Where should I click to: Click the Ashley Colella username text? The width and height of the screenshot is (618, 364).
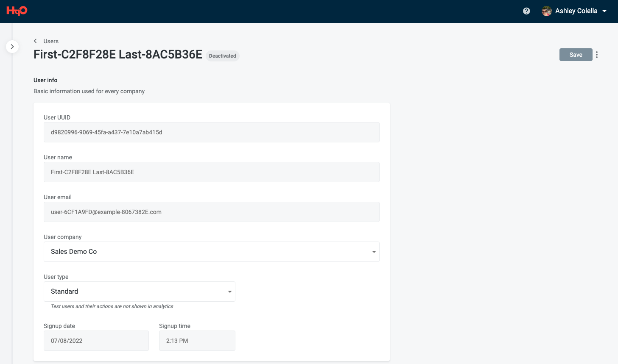click(576, 11)
